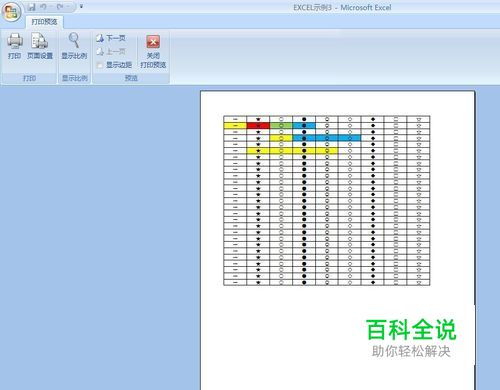Click the 打印 printer icon

pos(15,47)
